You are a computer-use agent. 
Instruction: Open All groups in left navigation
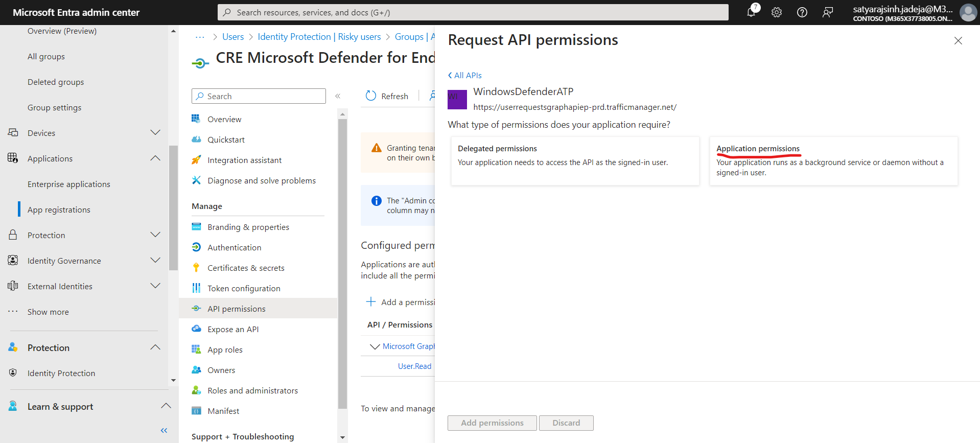[x=46, y=56]
